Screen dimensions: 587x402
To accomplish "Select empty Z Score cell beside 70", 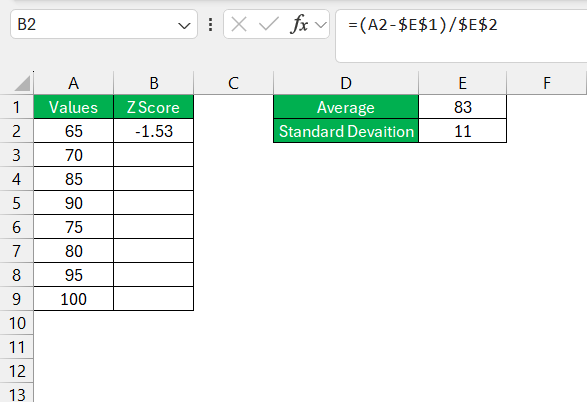I will click(153, 155).
